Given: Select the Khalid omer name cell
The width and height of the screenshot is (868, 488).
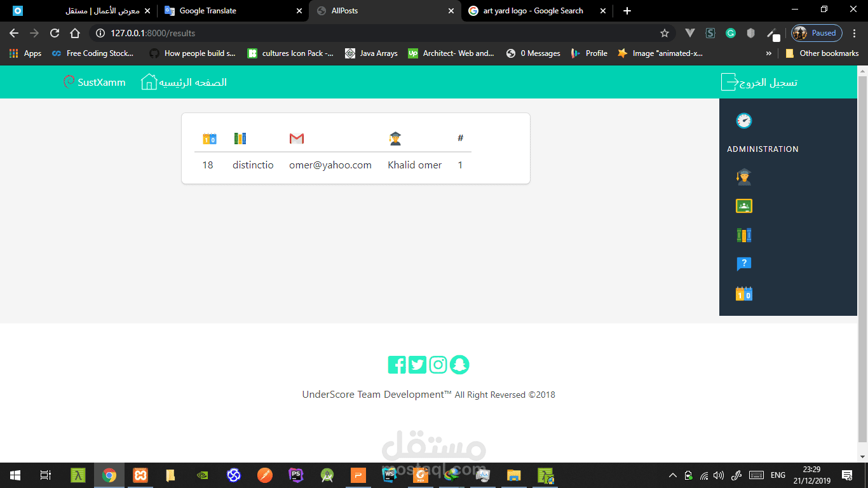Looking at the screenshot, I should [415, 165].
